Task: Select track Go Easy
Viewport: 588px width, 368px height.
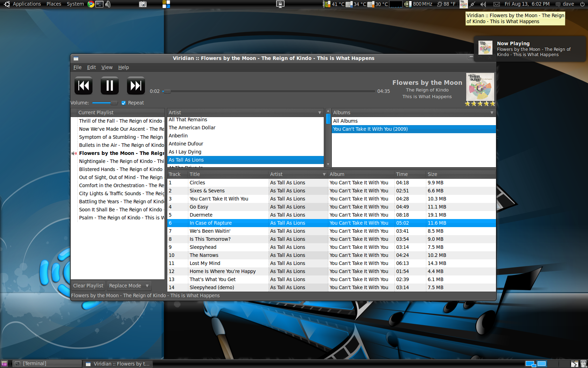Action: tap(331, 207)
